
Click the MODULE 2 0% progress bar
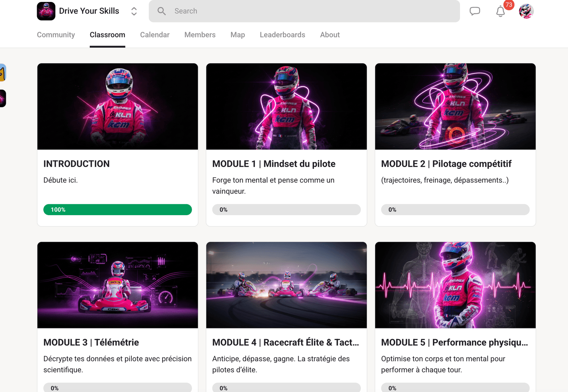(456, 210)
